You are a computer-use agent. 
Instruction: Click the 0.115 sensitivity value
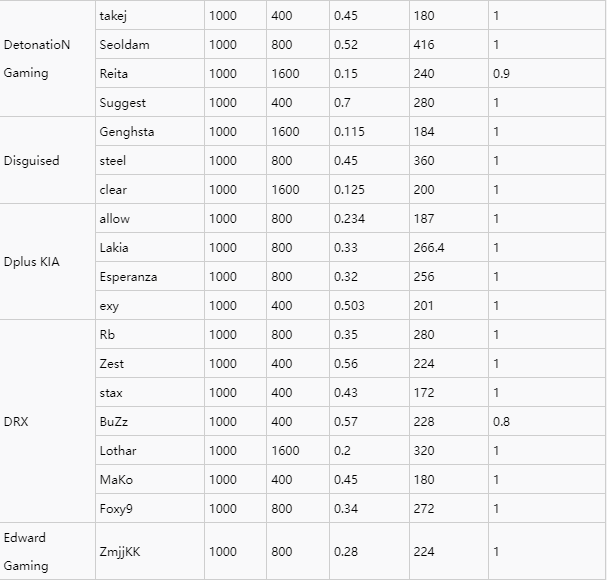[349, 132]
